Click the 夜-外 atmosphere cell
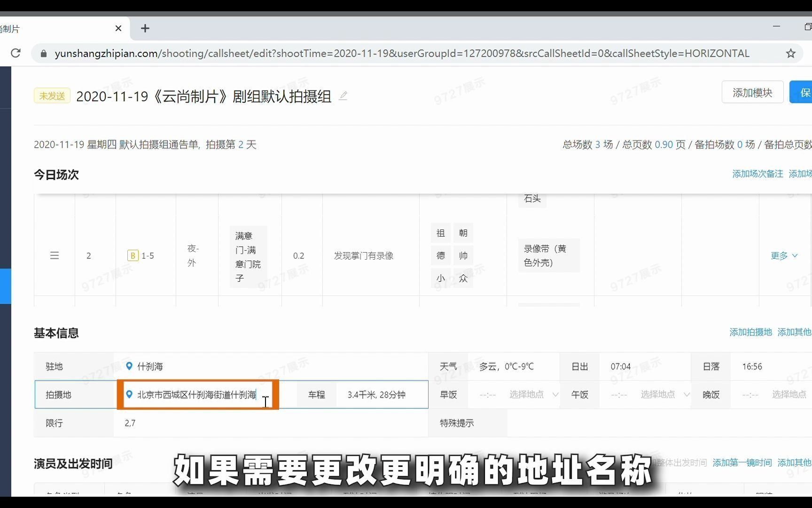Viewport: 812px width, 508px height. point(193,255)
